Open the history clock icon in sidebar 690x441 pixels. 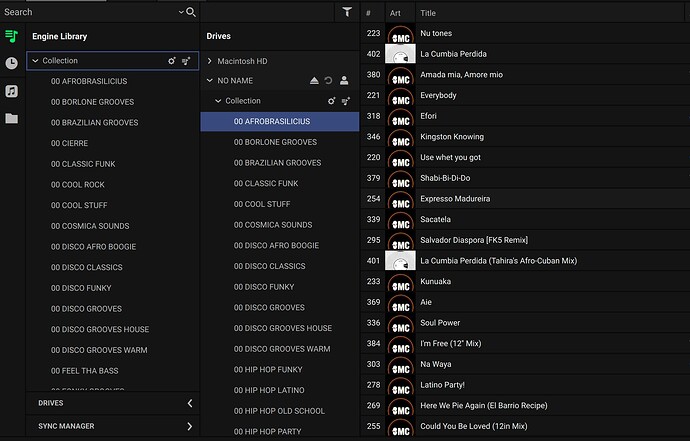point(11,63)
